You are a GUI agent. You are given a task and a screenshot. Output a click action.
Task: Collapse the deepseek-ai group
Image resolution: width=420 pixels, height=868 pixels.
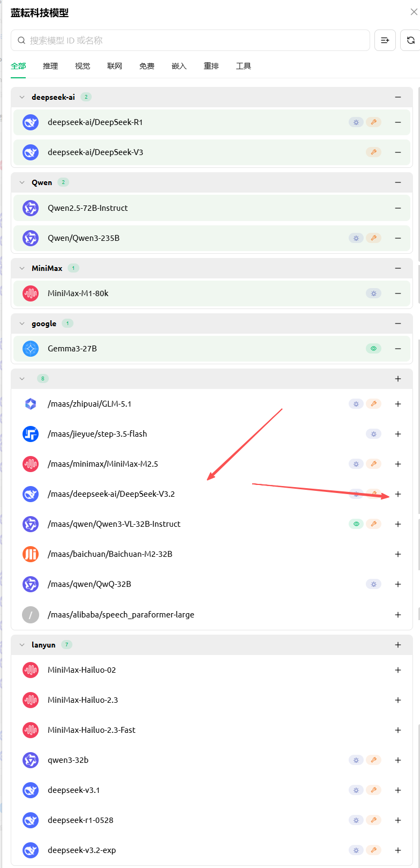(x=22, y=97)
